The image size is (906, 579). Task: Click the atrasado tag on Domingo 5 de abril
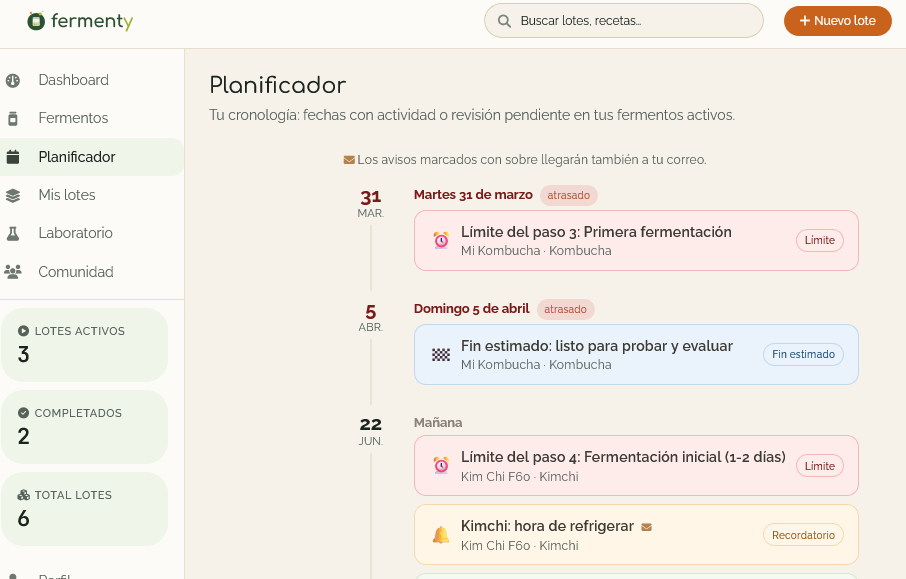point(565,309)
